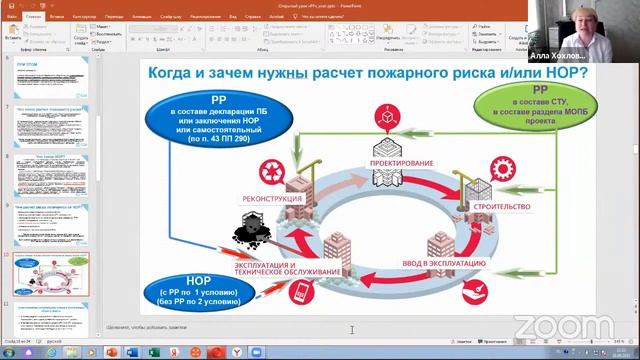
Task: Open the Zoom icon in the taskbar
Action: [x=257, y=352]
